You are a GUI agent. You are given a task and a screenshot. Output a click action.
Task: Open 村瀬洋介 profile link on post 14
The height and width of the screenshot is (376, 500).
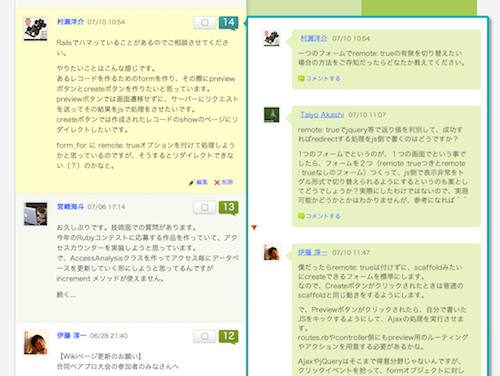click(70, 22)
